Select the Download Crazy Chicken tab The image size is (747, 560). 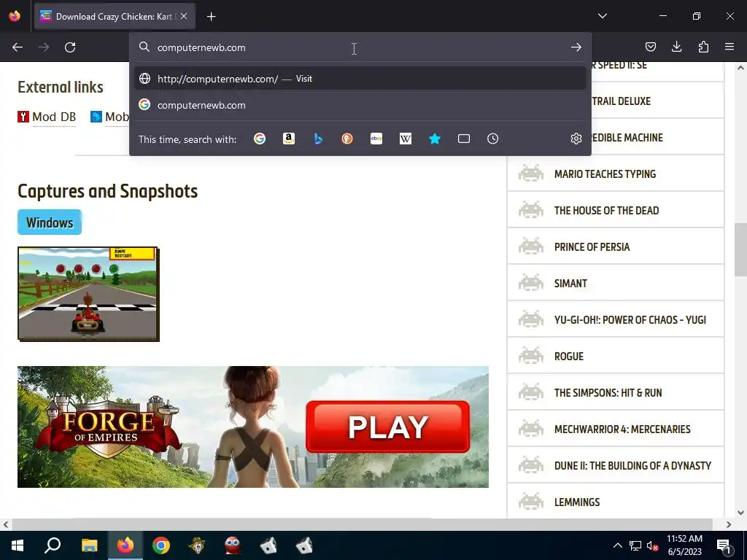[x=114, y=16]
